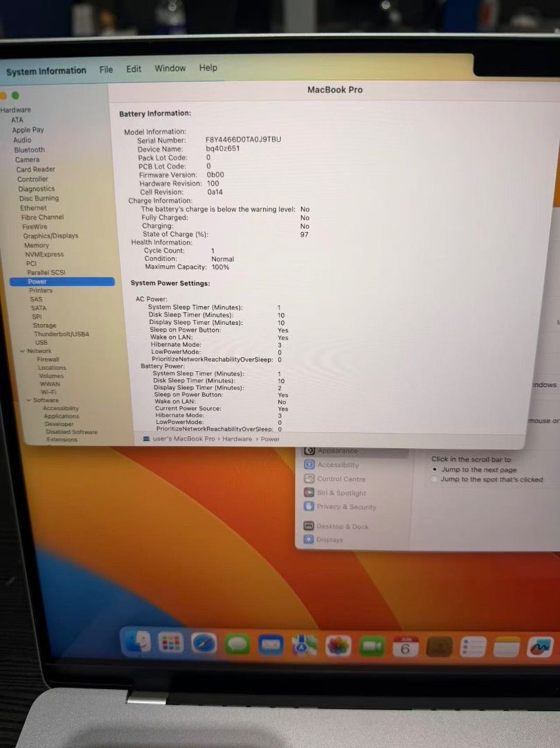Screen dimensions: 560x748
Task: Select Memory in the sidebar
Action: 36,245
